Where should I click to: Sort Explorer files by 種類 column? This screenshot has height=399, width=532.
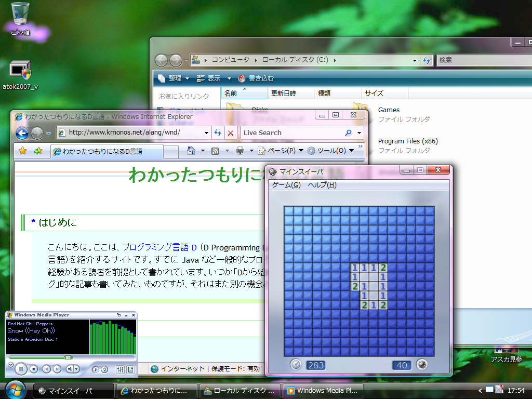coord(338,94)
